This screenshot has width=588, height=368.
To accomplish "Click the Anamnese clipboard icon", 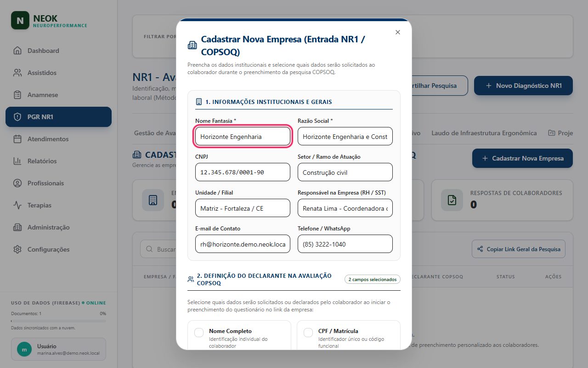I will coord(17,95).
